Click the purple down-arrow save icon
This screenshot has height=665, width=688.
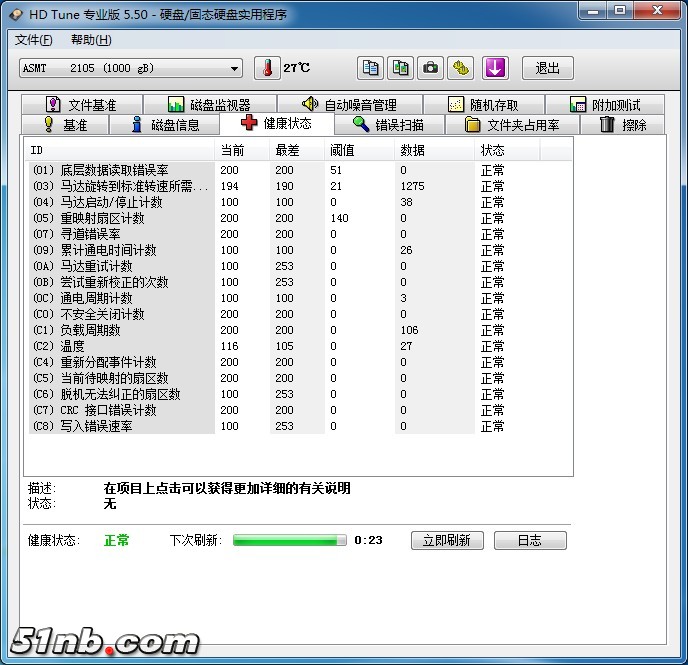pos(496,68)
